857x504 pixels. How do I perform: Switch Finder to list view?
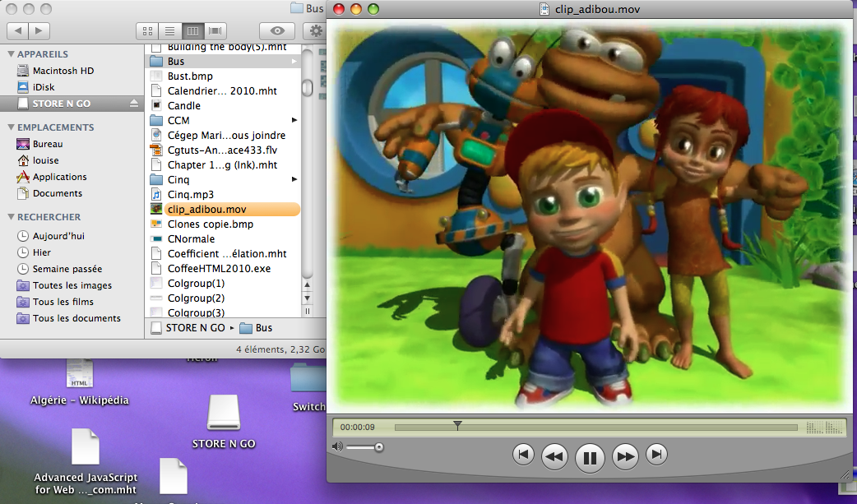pos(170,30)
